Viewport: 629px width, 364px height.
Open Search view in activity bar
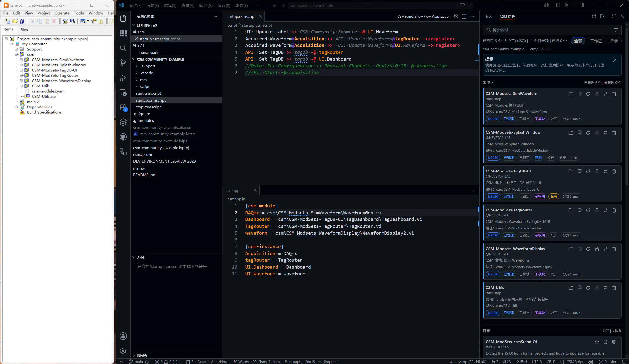(123, 48)
